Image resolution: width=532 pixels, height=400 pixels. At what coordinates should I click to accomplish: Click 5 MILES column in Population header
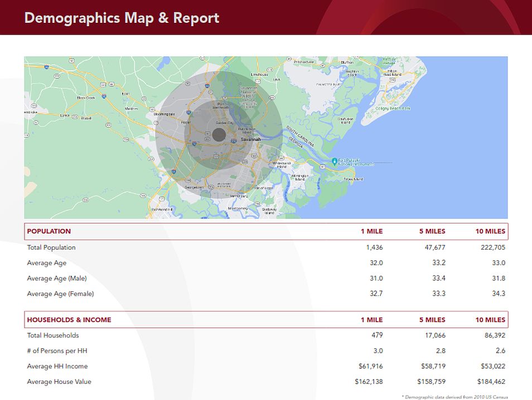tap(432, 231)
